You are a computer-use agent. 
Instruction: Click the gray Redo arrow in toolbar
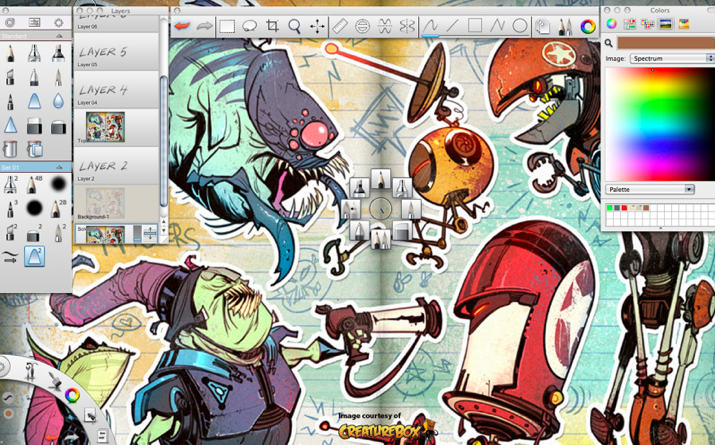[x=204, y=26]
